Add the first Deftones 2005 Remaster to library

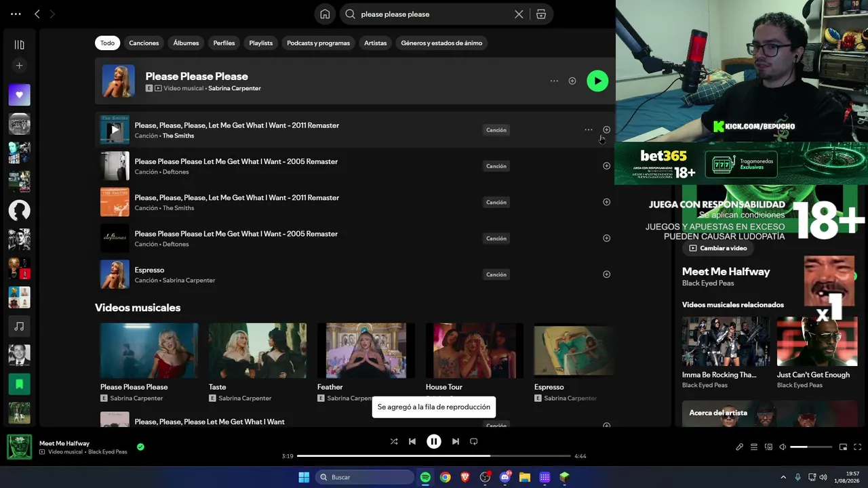[x=606, y=166]
